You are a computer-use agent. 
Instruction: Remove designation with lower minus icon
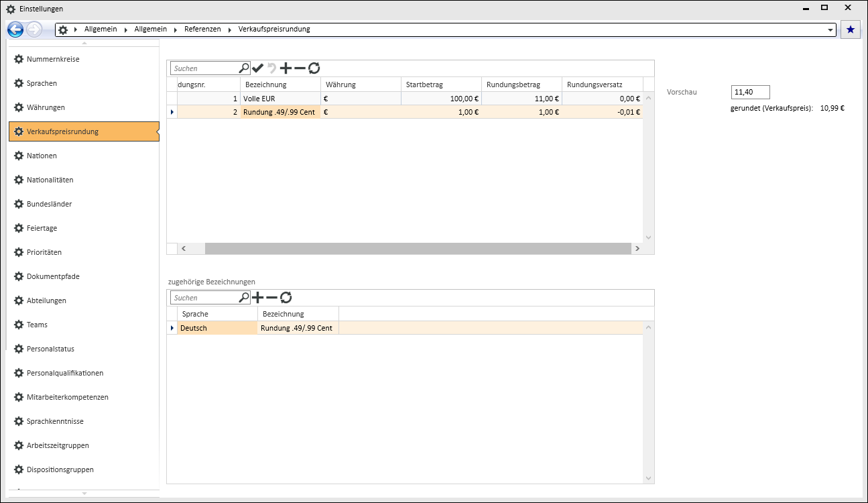271,297
